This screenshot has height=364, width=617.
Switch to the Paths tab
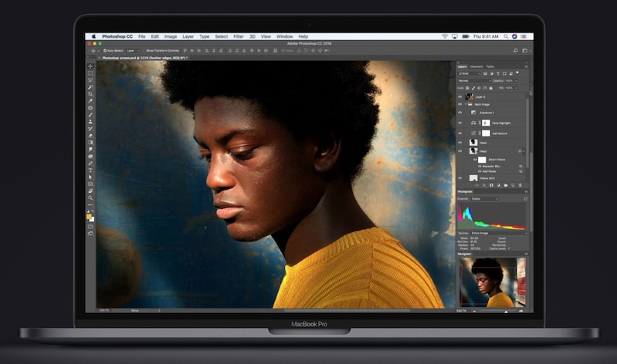pyautogui.click(x=490, y=66)
